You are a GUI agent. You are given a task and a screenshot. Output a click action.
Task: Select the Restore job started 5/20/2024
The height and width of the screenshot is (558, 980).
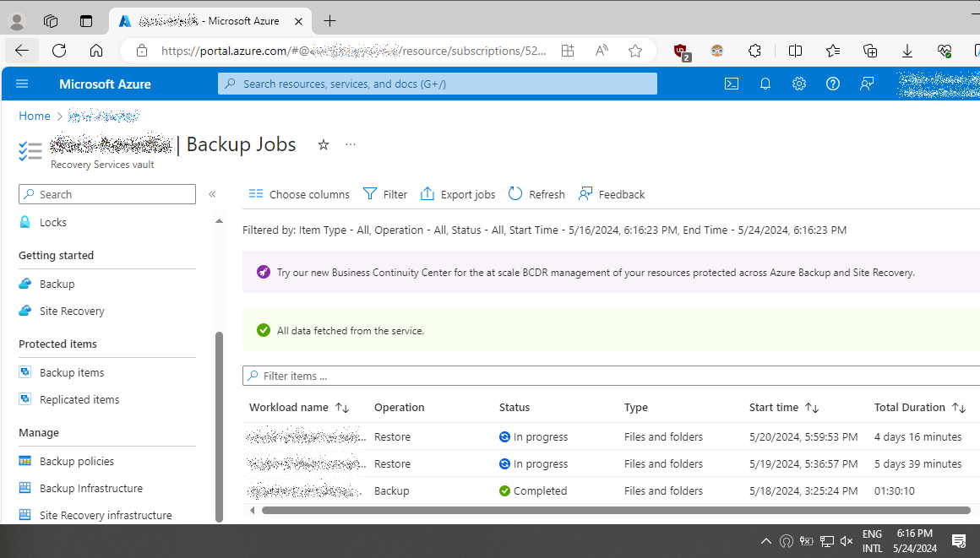click(612, 436)
